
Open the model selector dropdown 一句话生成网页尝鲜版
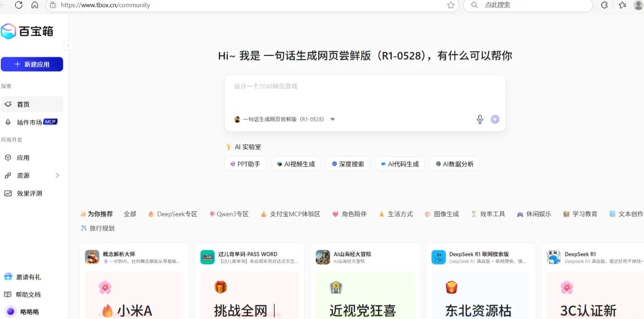(284, 119)
